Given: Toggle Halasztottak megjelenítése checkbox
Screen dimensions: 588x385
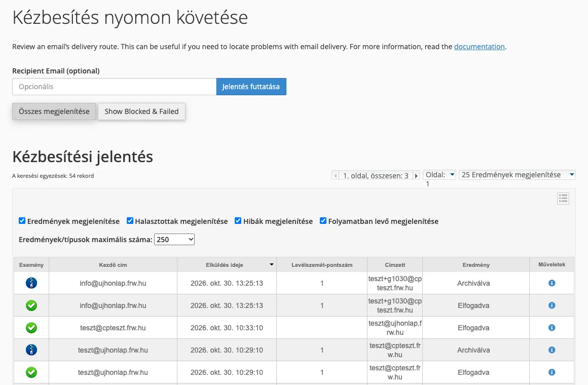Looking at the screenshot, I should click(x=130, y=221).
